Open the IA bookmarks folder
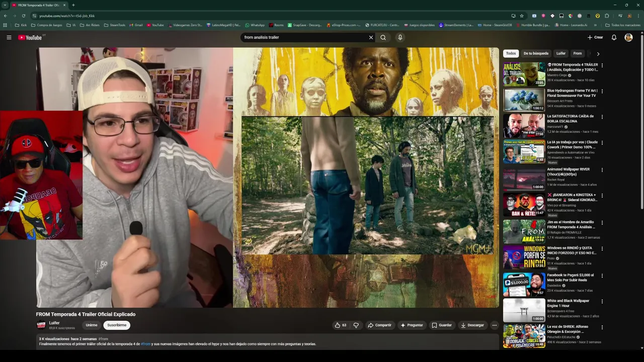The image size is (644, 362). tap(71, 25)
